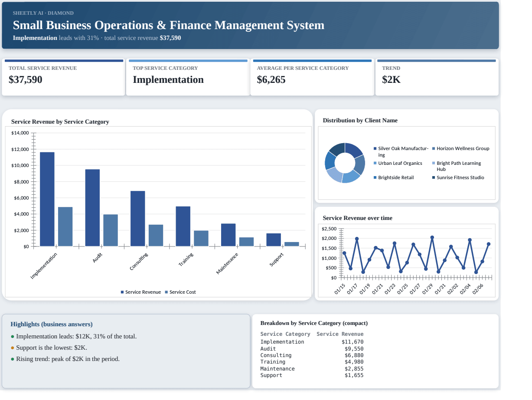The width and height of the screenshot is (532, 400).
Task: Click the Breakdown by Service Category heading
Action: [x=314, y=323]
